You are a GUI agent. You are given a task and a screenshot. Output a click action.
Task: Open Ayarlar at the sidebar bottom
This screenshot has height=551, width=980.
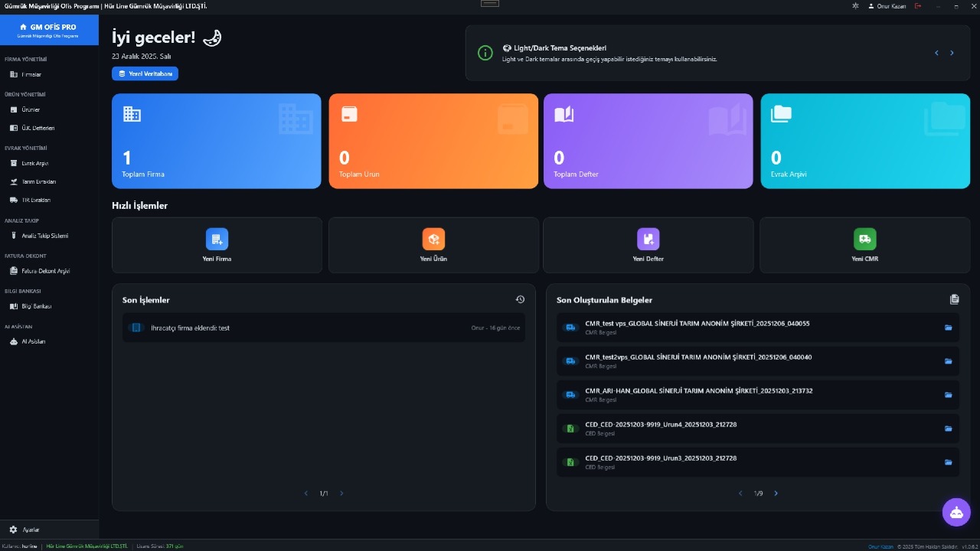(23, 530)
